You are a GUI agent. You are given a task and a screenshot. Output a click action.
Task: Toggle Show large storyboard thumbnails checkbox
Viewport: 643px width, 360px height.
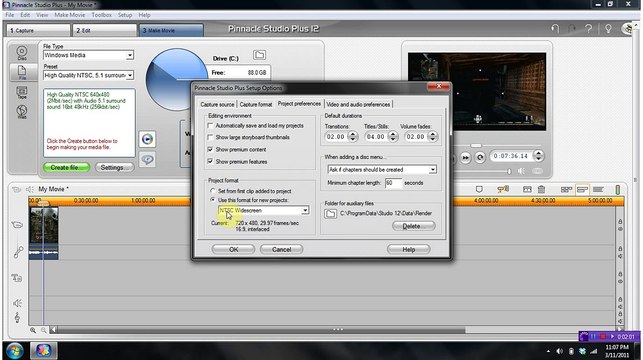(x=210, y=137)
